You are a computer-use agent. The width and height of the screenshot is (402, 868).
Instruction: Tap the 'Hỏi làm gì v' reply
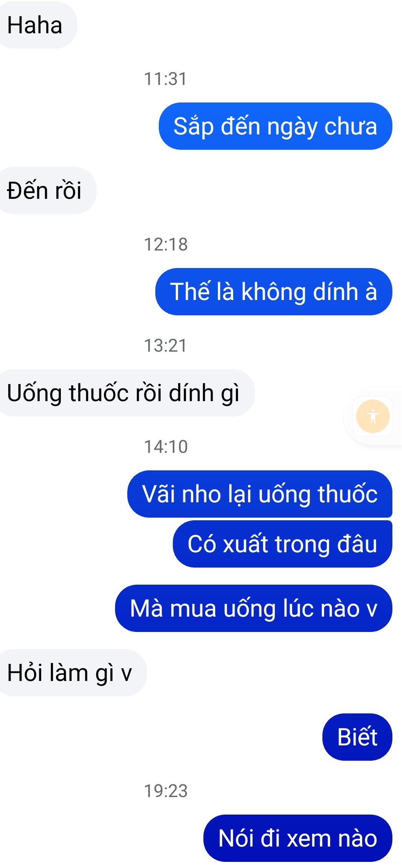[x=72, y=673]
